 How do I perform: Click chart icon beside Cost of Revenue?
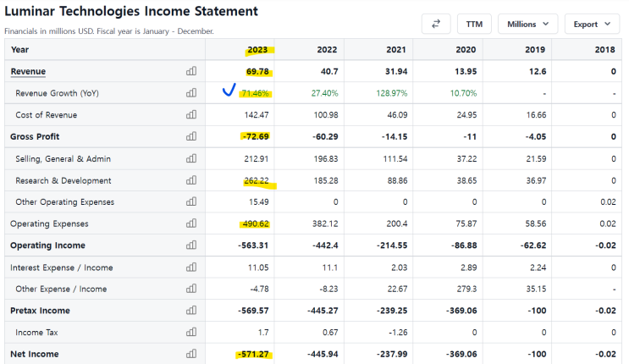coord(190,115)
